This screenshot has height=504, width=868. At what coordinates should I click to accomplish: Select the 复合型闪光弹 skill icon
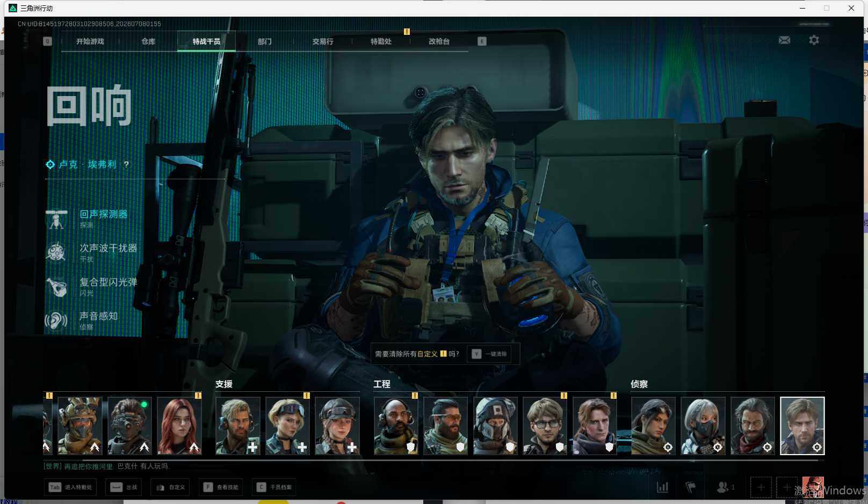click(56, 287)
